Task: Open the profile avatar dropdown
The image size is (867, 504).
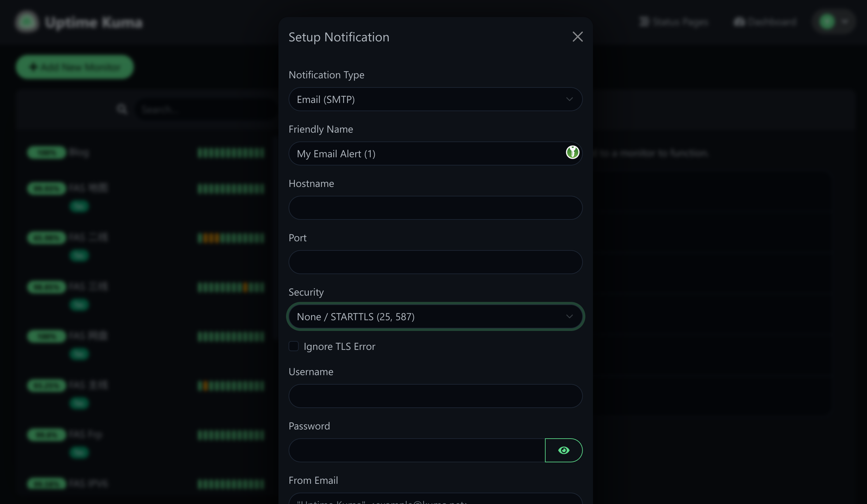Action: pos(834,22)
